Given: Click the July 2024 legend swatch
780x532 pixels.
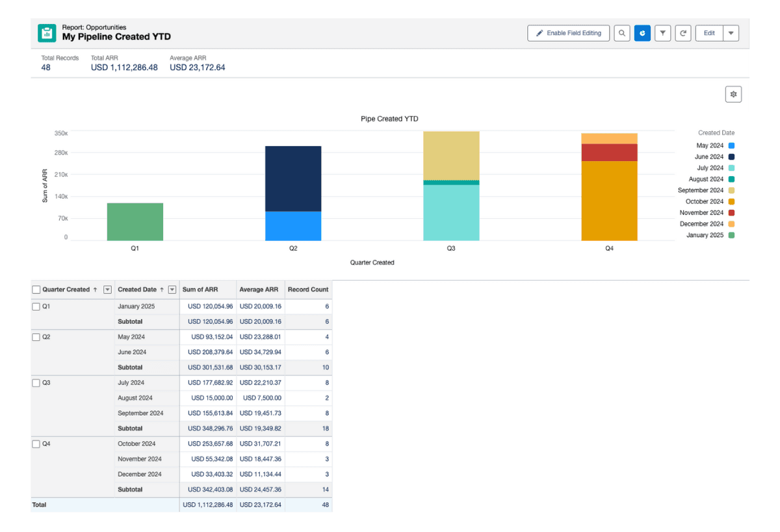Looking at the screenshot, I should tap(731, 168).
